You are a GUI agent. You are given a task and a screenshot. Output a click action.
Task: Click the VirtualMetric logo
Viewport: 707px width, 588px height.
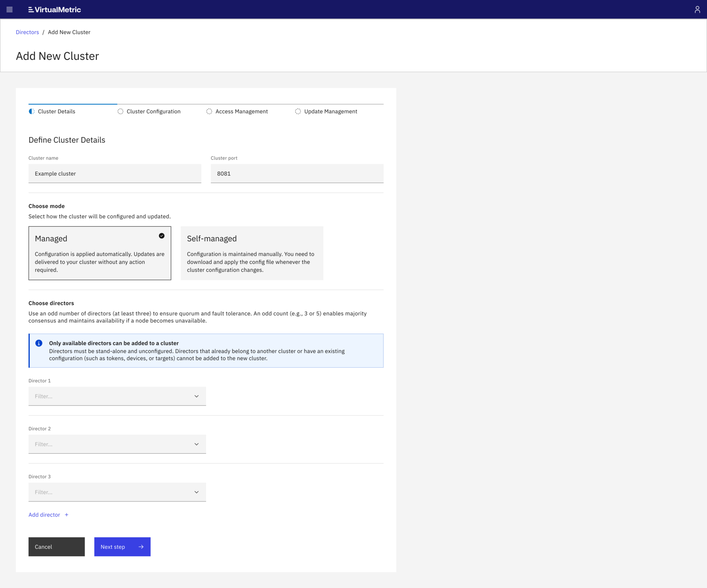54,10
